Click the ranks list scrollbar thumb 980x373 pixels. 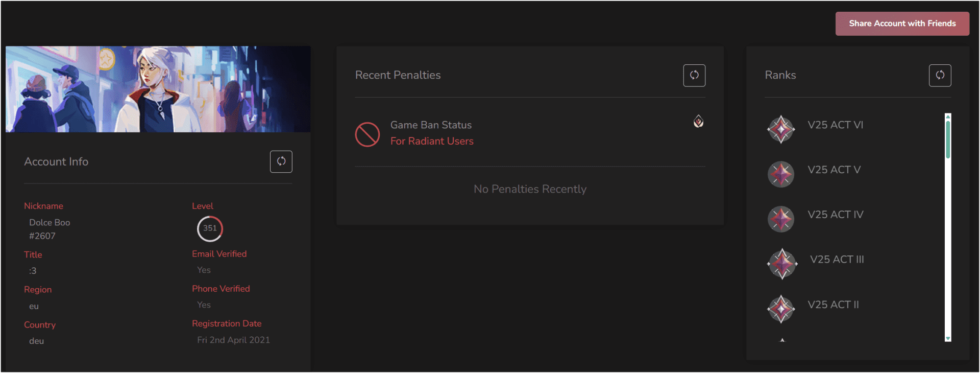coord(948,138)
